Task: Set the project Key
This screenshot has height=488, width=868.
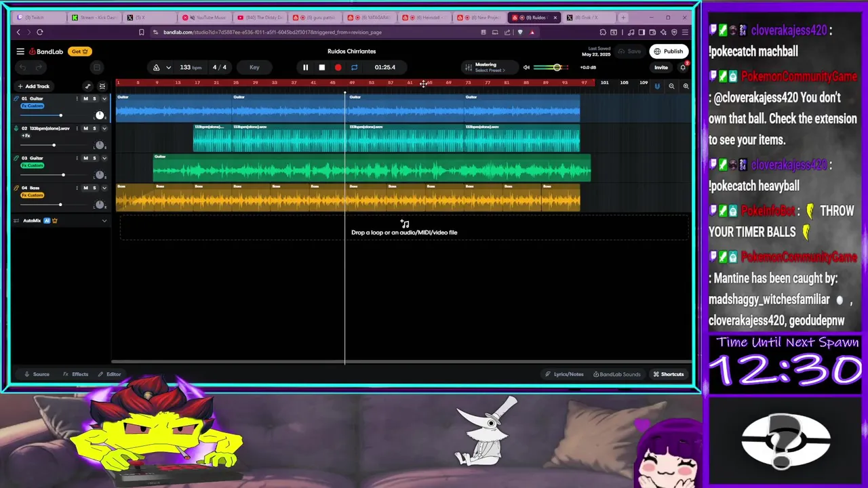Action: 254,67
